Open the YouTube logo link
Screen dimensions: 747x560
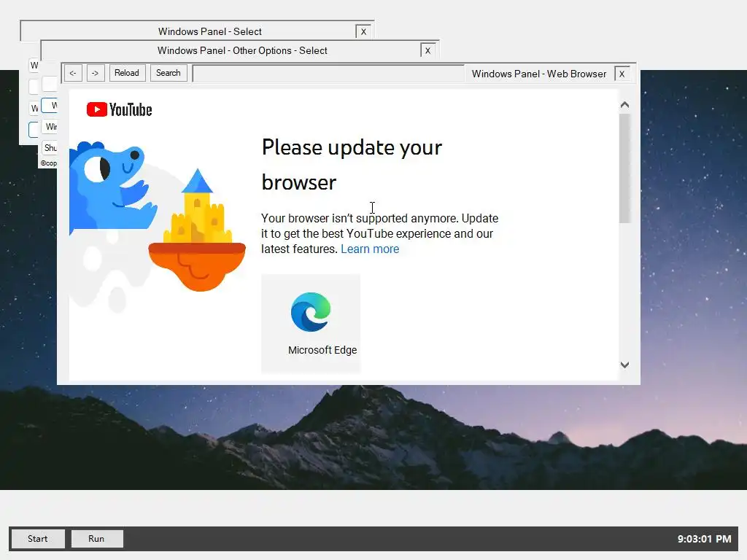(119, 109)
